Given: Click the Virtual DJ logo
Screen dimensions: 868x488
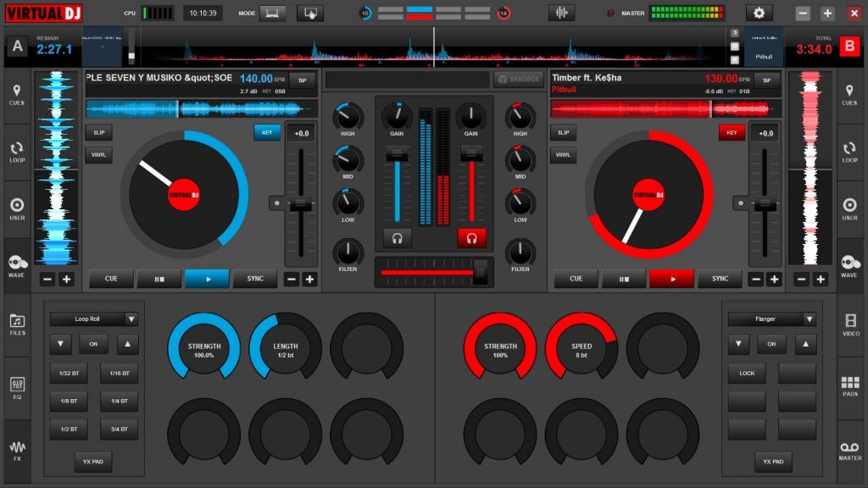Looking at the screenshot, I should click(44, 13).
